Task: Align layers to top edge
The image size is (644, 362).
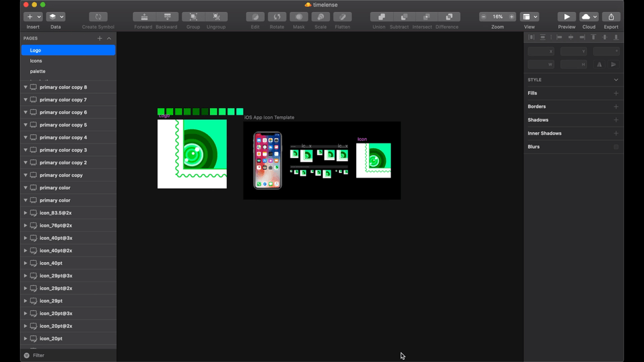Action: point(593,38)
